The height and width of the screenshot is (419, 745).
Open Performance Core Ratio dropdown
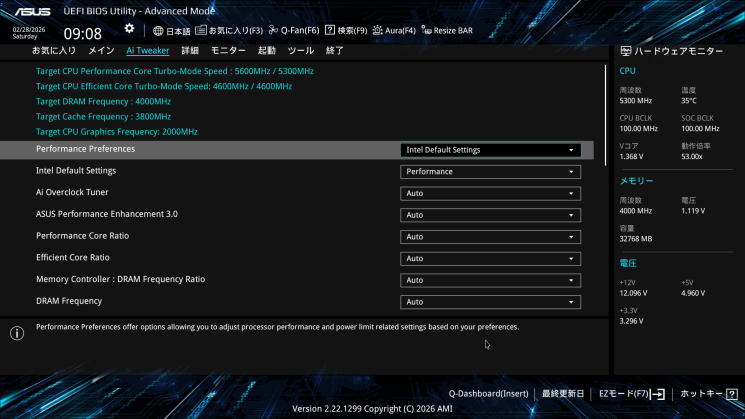tap(490, 237)
